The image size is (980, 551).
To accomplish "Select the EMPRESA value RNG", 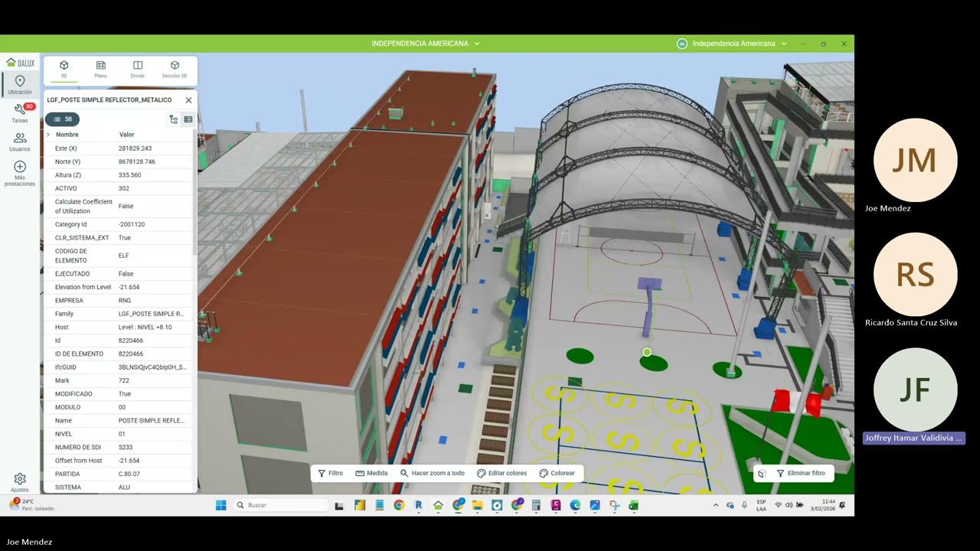I will 124,301.
